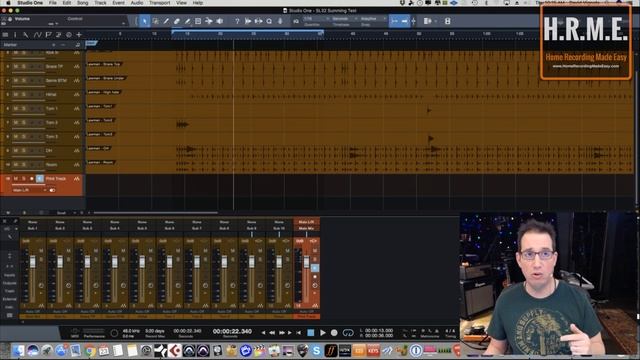640x360 pixels.
Task: Click the plus icon to add tracks
Action: (x=79, y=35)
